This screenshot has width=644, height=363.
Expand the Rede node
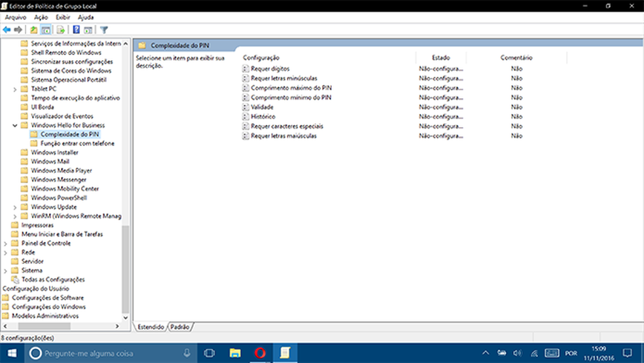(x=5, y=252)
